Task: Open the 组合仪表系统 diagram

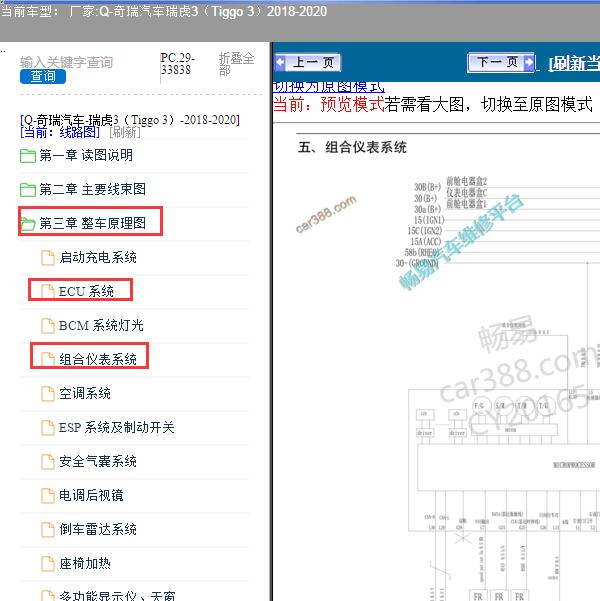Action: coord(98,359)
